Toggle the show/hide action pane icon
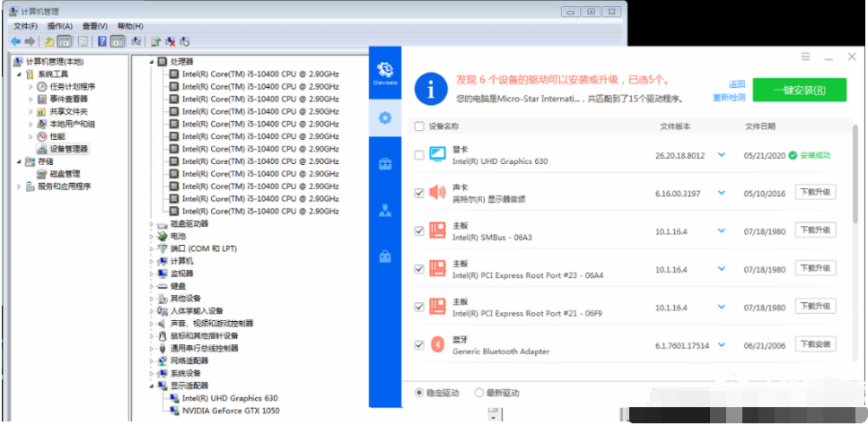Viewport: 868px width, 426px height. (x=118, y=41)
